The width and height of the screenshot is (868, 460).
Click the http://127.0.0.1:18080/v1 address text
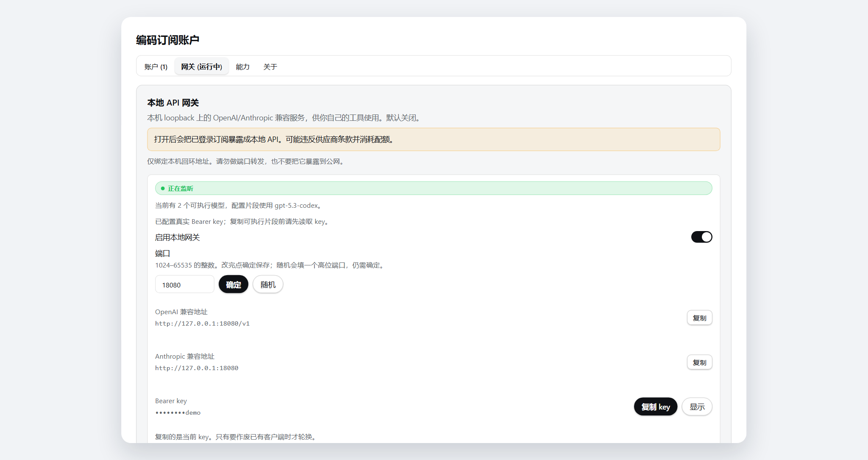coord(203,323)
